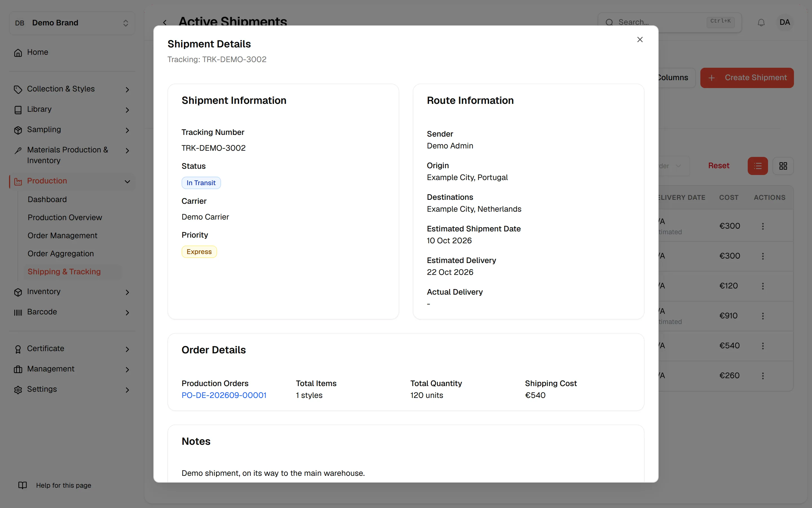This screenshot has height=508, width=812.
Task: Click the Collection & Styles tag icon
Action: pos(18,89)
